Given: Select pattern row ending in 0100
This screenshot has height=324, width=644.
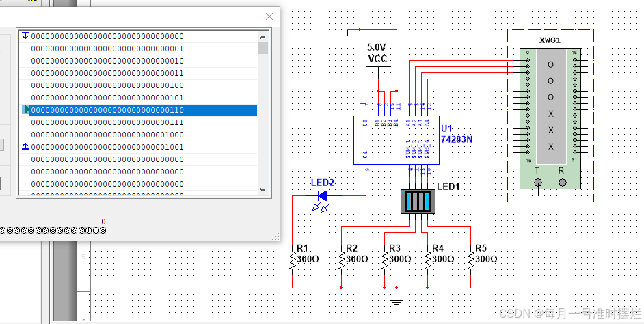Looking at the screenshot, I should pos(144,85).
